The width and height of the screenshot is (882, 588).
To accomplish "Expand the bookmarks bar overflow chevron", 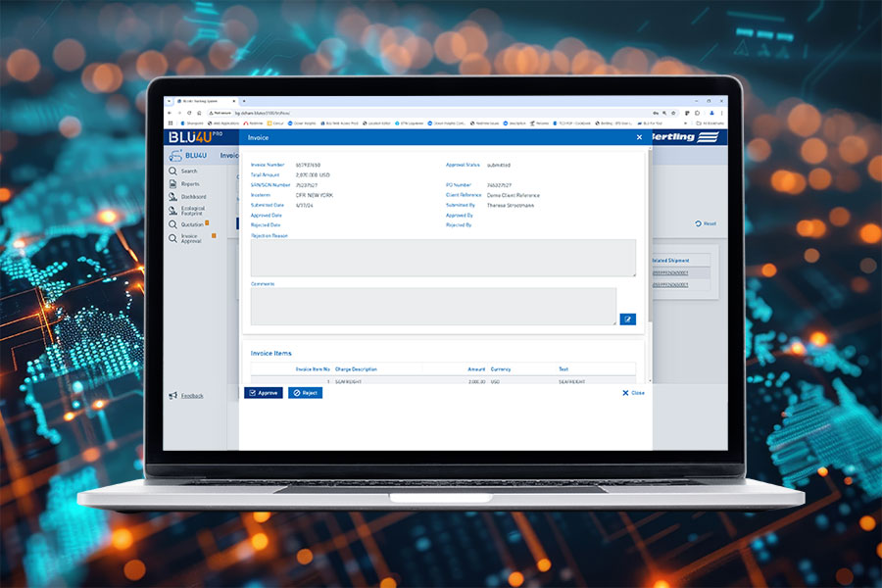I will [686, 122].
